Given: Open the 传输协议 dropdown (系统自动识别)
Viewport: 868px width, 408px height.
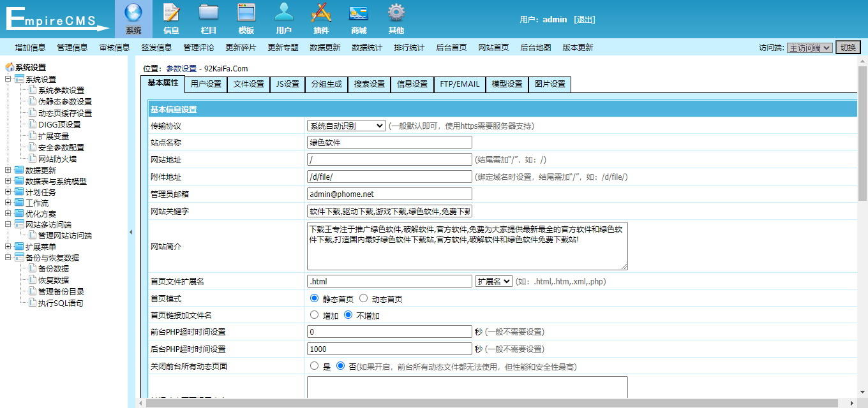Looking at the screenshot, I should click(347, 126).
